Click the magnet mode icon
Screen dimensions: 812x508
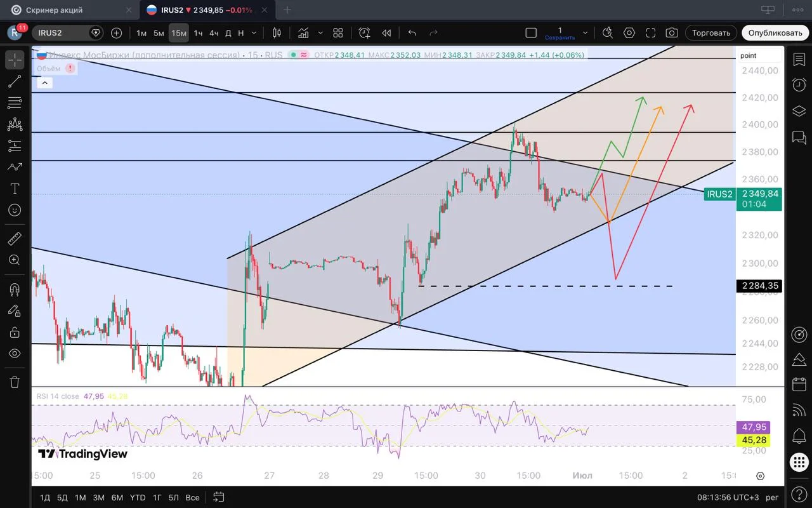(x=15, y=290)
